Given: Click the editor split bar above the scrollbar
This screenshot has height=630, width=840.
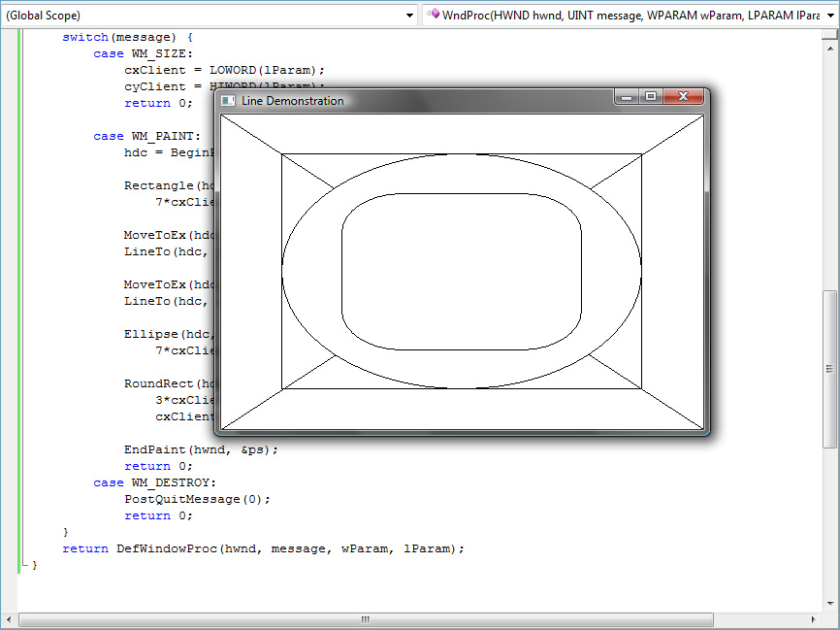Looking at the screenshot, I should point(830,34).
